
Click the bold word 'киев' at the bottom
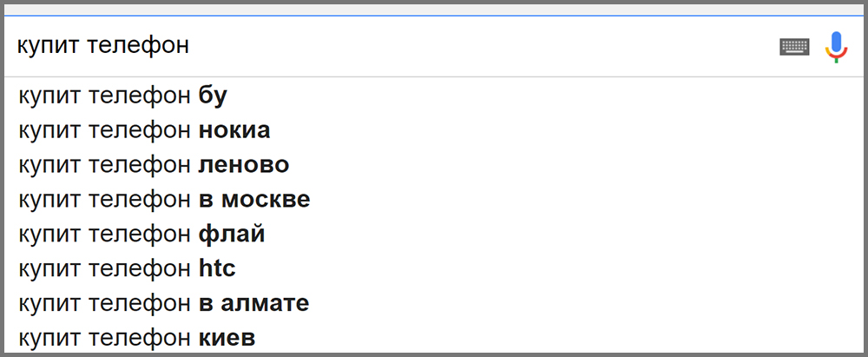[227, 338]
